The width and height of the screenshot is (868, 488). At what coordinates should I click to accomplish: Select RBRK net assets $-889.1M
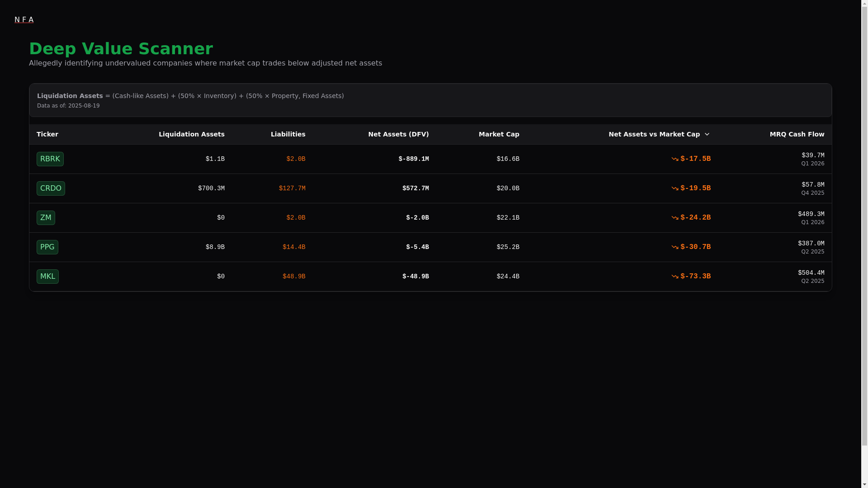414,159
